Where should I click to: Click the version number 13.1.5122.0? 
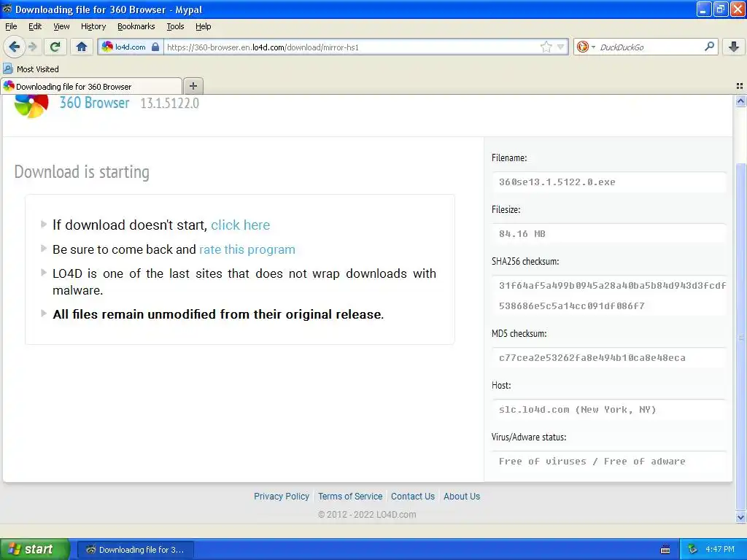[x=169, y=103]
